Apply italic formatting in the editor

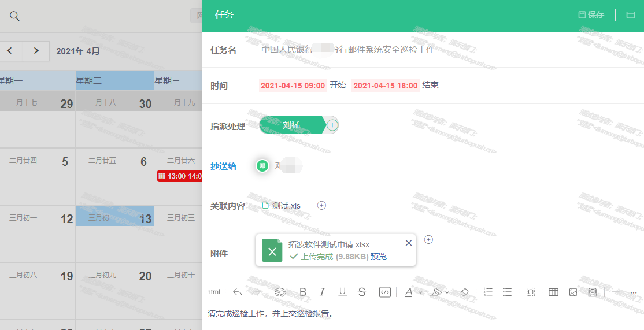tap(323, 292)
